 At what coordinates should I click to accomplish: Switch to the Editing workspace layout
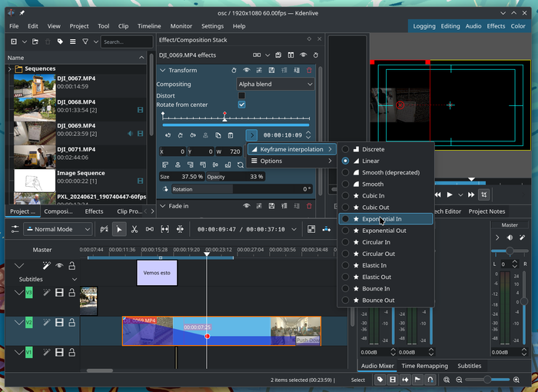[450, 26]
